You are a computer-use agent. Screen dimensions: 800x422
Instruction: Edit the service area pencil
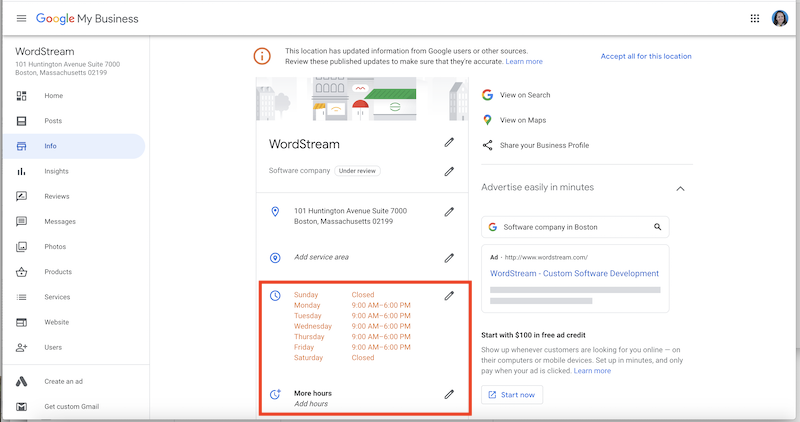coord(449,258)
